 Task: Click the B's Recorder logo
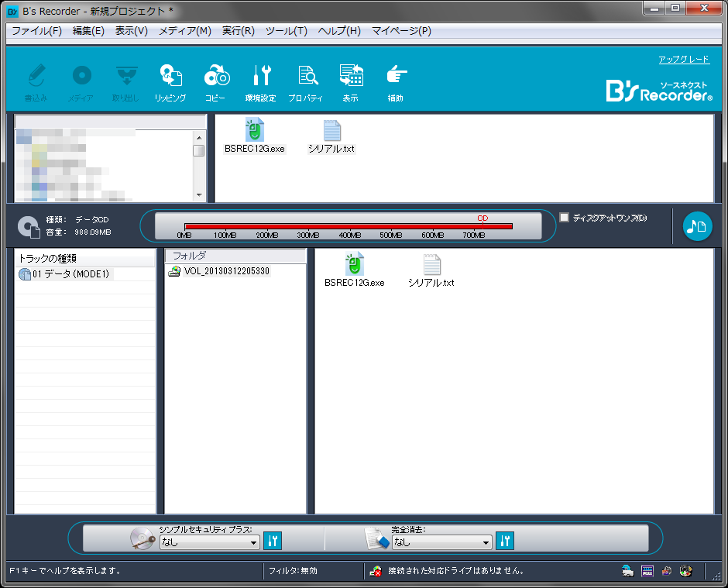659,90
